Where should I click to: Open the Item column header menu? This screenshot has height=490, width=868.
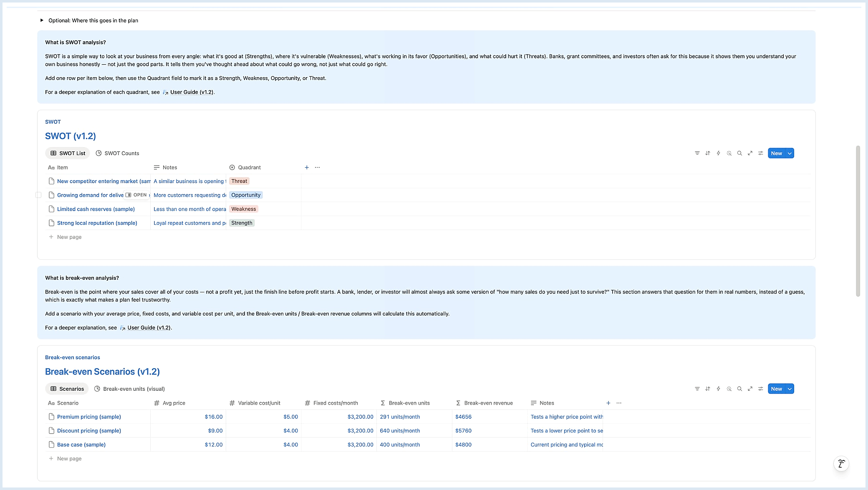point(98,168)
